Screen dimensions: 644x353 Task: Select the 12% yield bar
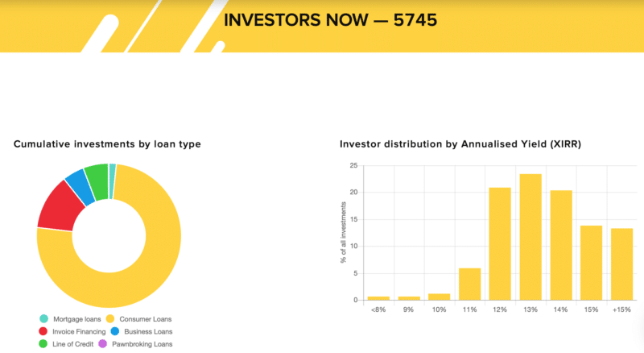tap(500, 243)
